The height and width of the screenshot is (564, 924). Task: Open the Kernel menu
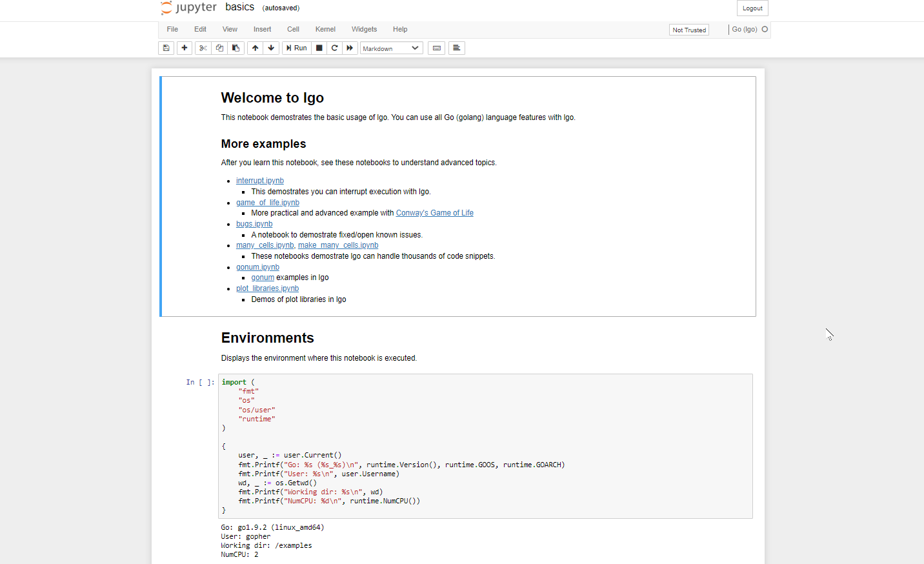coord(325,29)
